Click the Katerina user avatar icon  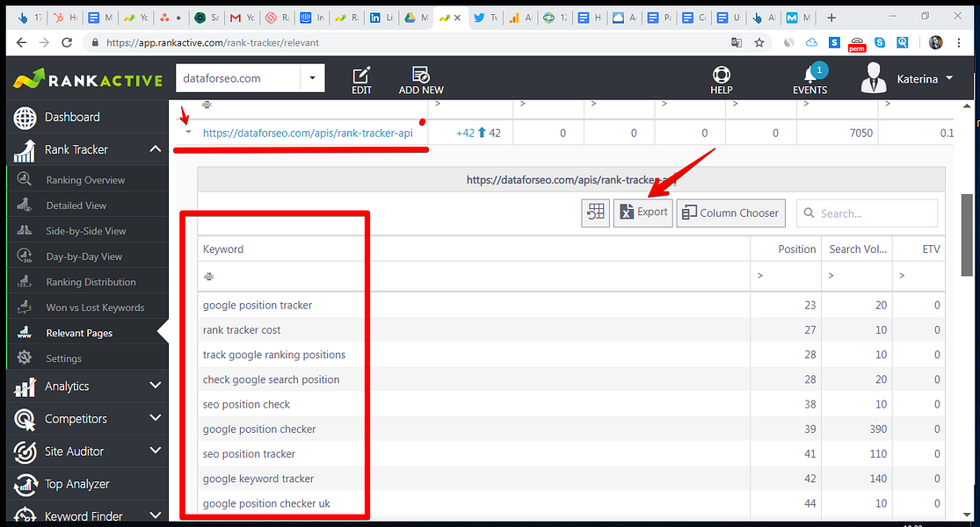point(873,78)
